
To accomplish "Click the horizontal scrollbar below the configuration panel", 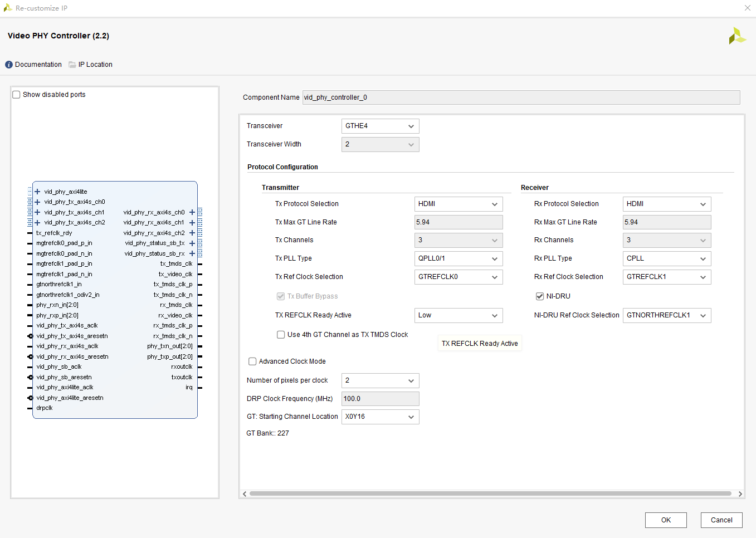I will tap(490, 493).
